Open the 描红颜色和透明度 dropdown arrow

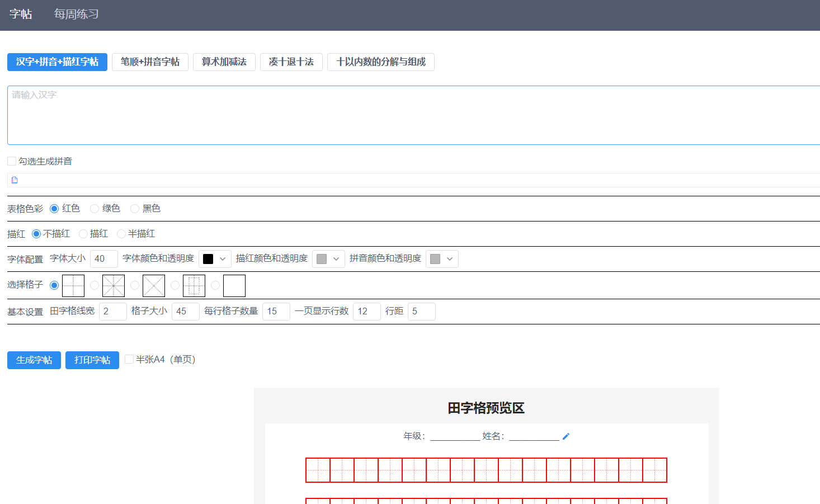click(336, 259)
